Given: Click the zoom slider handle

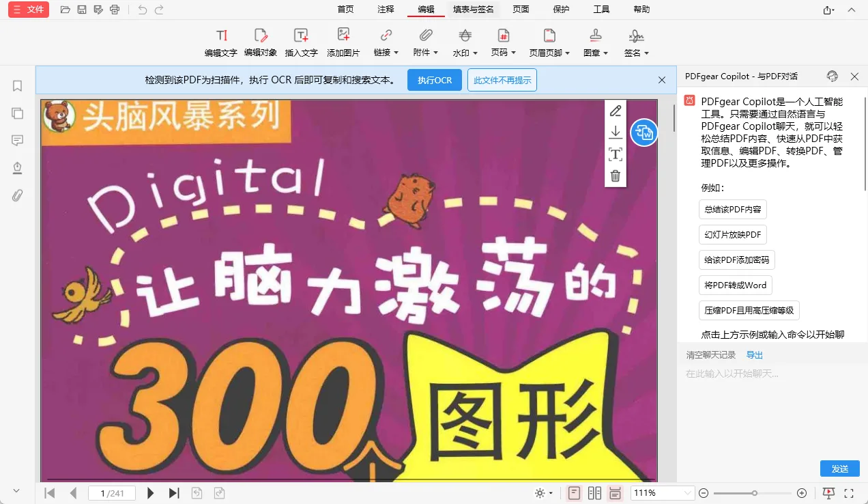Looking at the screenshot, I should click(754, 493).
